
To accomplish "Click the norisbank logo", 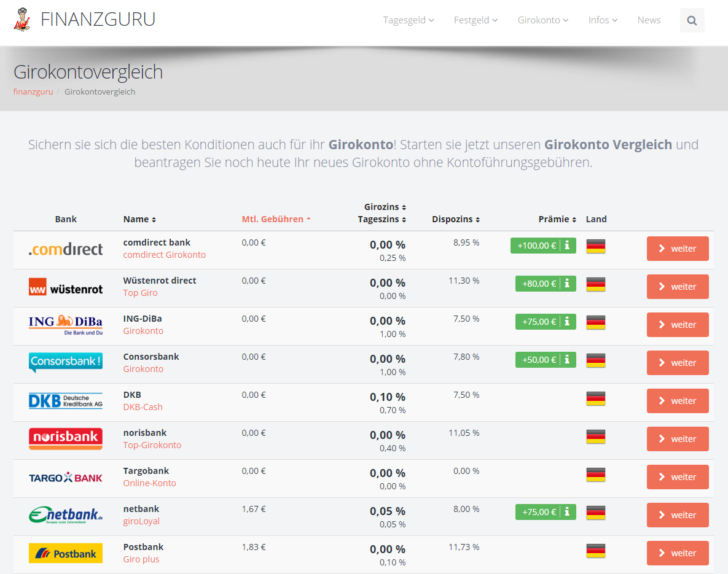I will [66, 438].
